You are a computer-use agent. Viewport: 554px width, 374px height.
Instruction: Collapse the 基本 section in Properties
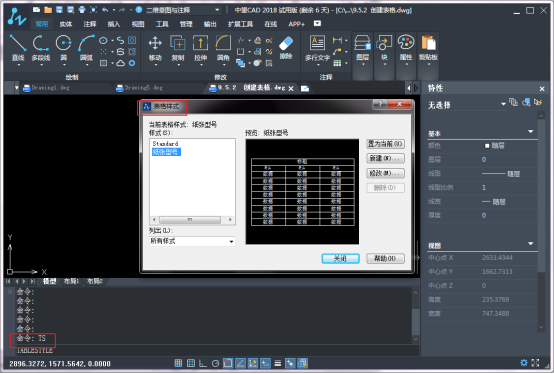[x=530, y=132]
